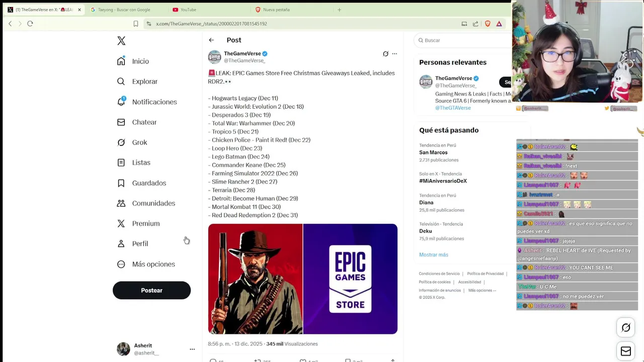Open post more options three dots
The width and height of the screenshot is (644, 362).
click(394, 54)
